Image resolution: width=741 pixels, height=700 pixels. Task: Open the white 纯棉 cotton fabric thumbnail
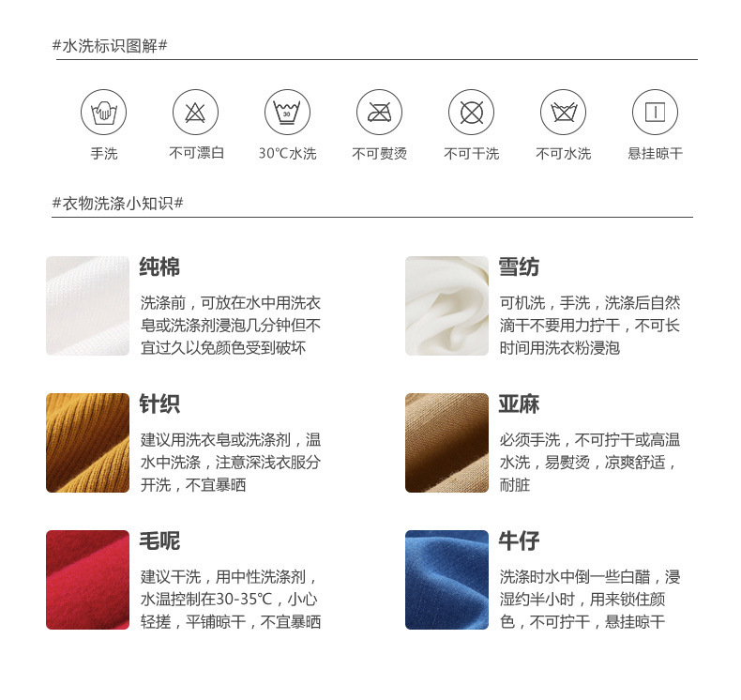pyautogui.click(x=87, y=306)
